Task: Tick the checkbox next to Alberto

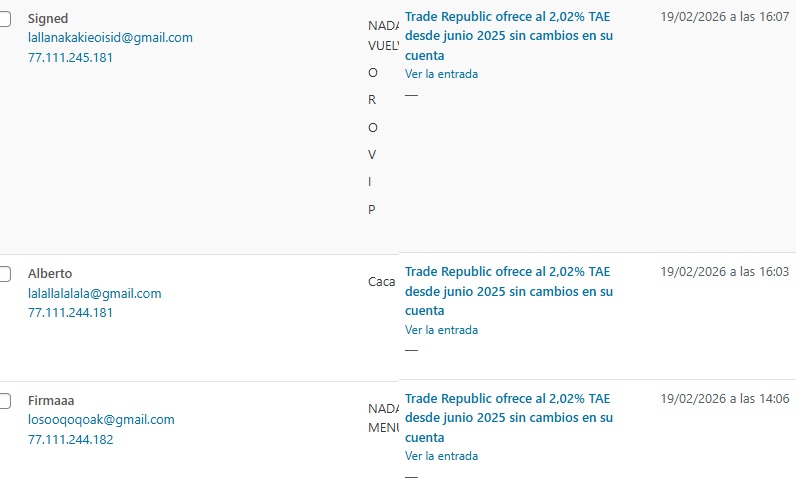Action: 5,274
